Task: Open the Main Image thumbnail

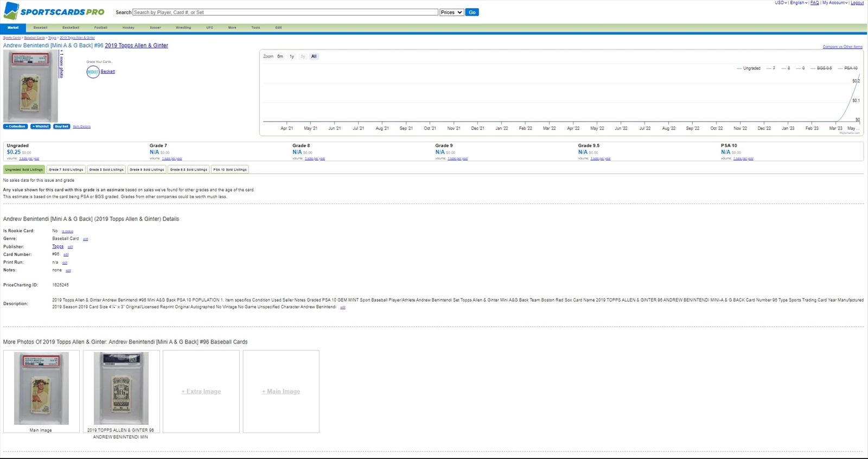Action: coord(41,388)
